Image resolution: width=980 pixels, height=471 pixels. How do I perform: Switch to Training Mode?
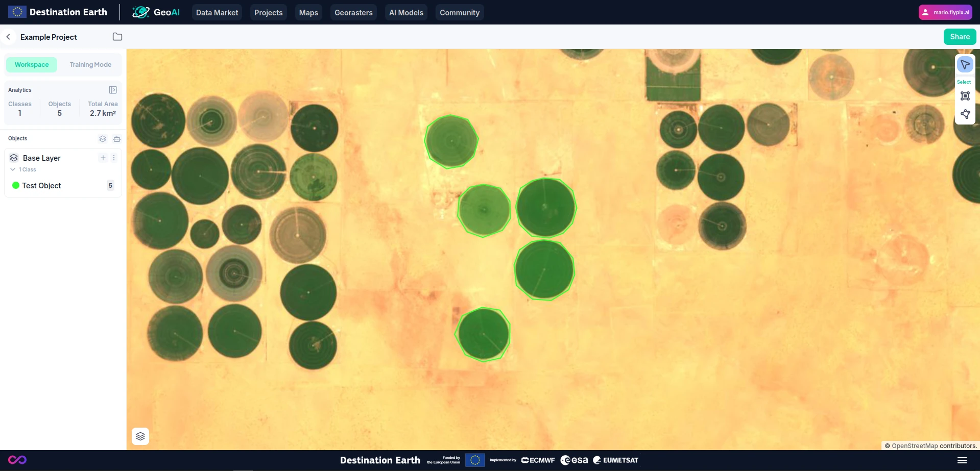90,65
